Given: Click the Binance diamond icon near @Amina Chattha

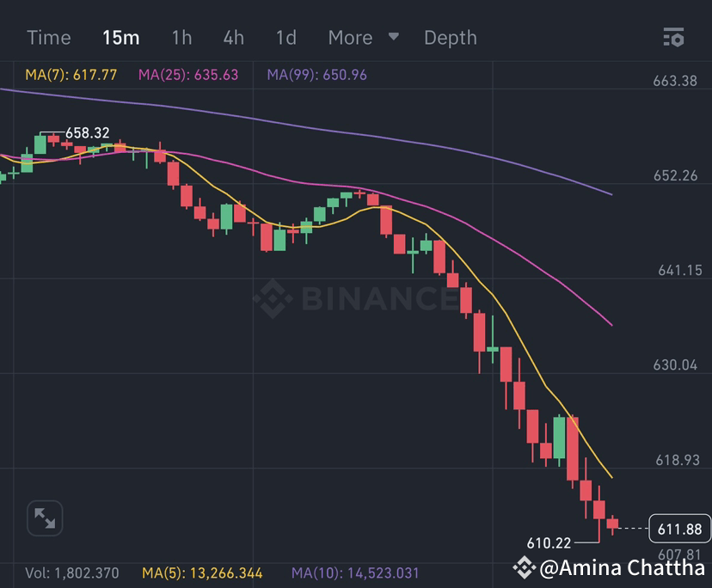Looking at the screenshot, I should 525,568.
